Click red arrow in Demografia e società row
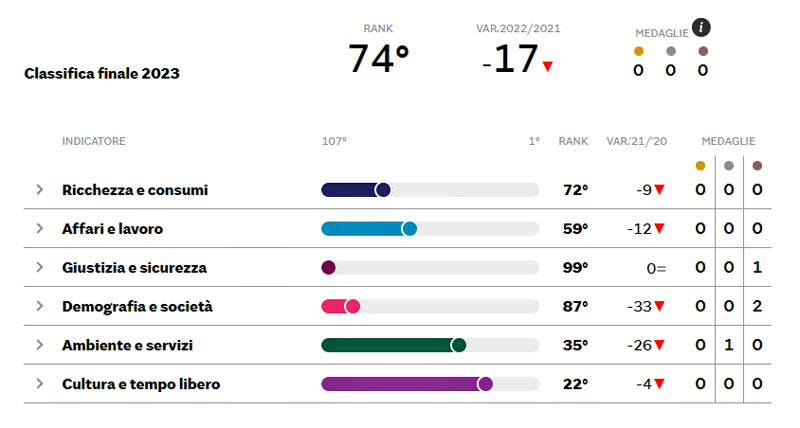 click(660, 307)
